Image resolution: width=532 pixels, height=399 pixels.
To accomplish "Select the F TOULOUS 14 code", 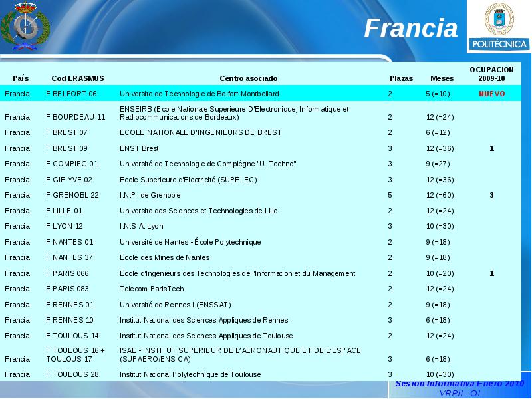I will click(72, 336).
